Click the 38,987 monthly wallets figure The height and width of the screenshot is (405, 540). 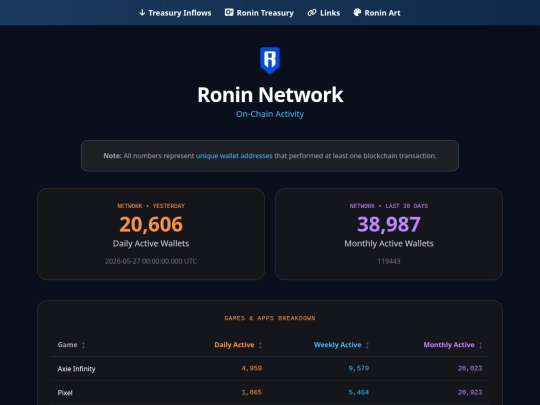pyautogui.click(x=389, y=224)
